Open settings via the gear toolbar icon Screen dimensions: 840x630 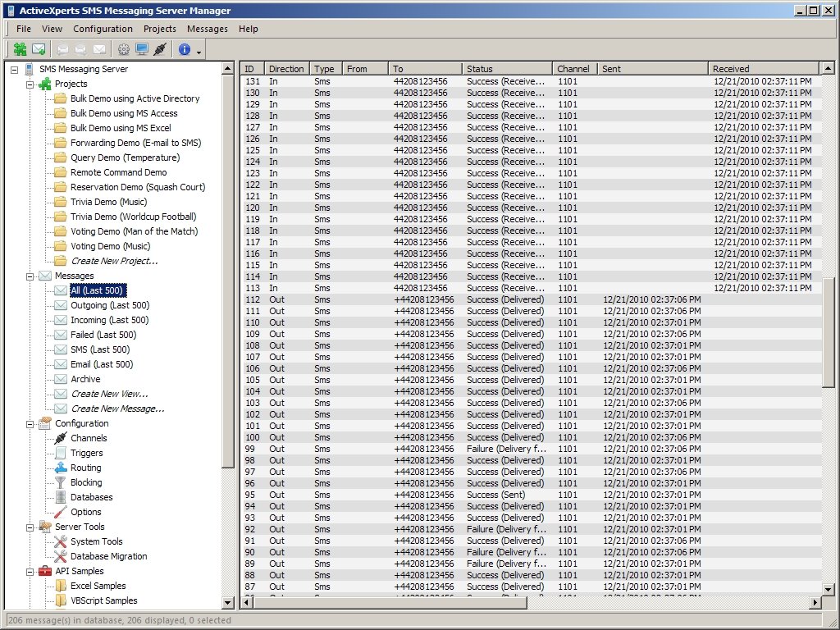coord(124,50)
